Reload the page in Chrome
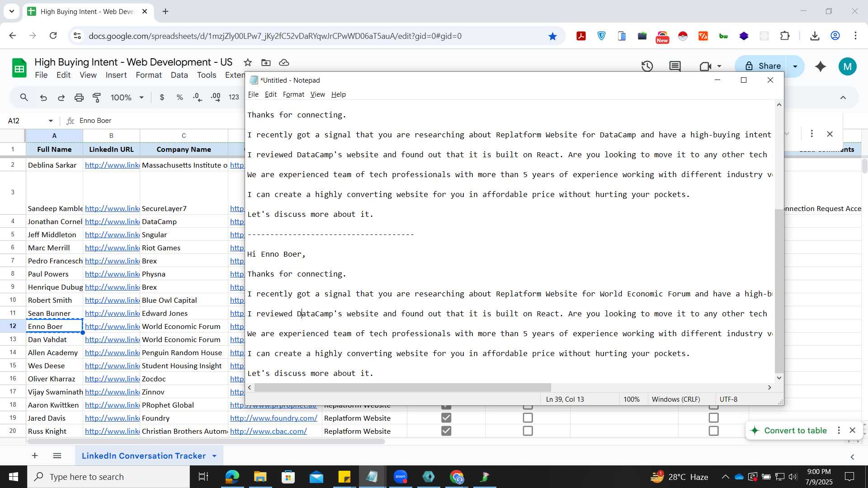Screen dimensions: 868x488 53,36
